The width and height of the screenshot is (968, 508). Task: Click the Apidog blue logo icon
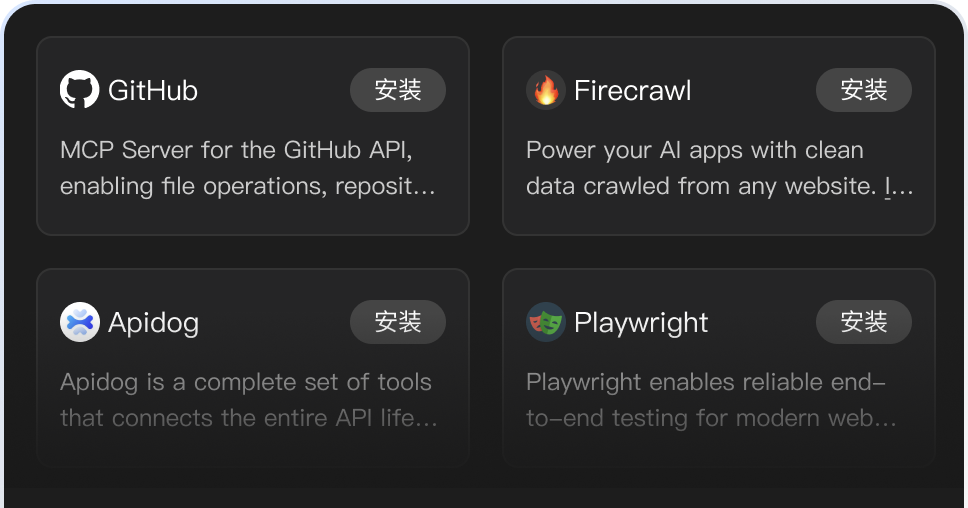[80, 322]
